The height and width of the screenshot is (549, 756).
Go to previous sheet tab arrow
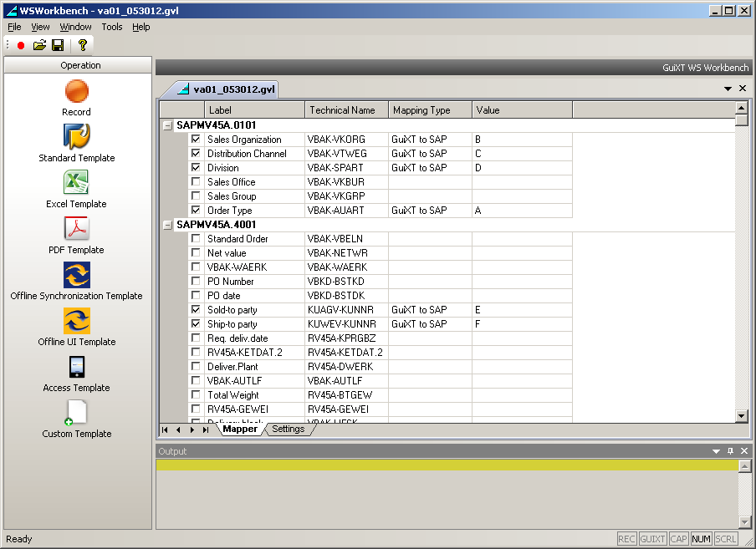click(178, 430)
